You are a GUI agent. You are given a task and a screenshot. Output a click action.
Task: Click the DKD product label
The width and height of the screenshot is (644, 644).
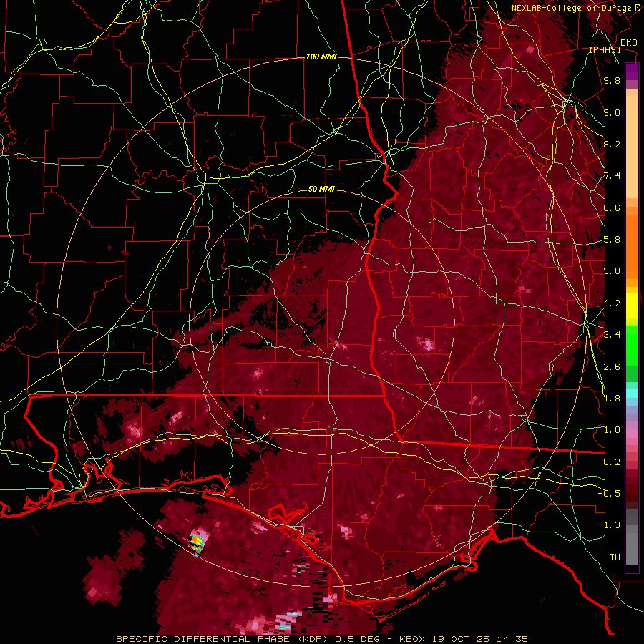tap(629, 43)
